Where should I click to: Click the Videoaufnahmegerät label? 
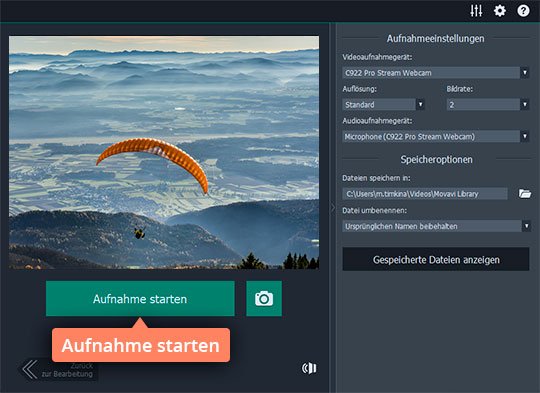[x=377, y=57]
